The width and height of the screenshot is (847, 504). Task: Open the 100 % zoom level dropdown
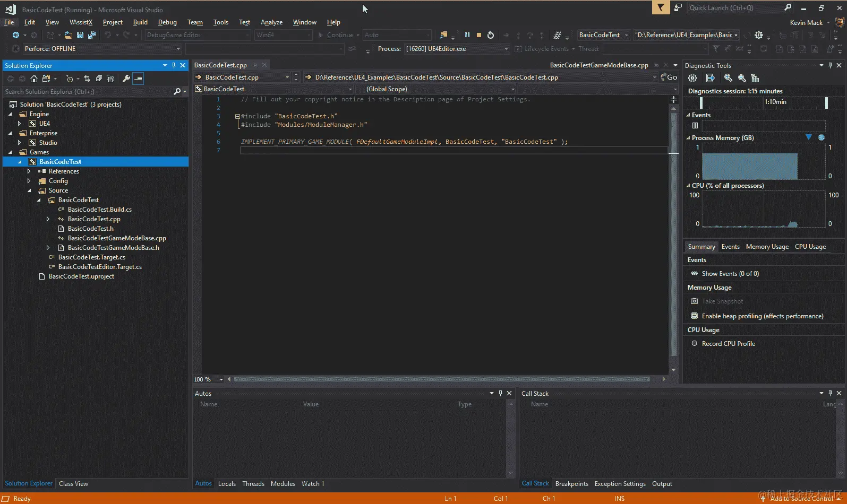tap(209, 379)
